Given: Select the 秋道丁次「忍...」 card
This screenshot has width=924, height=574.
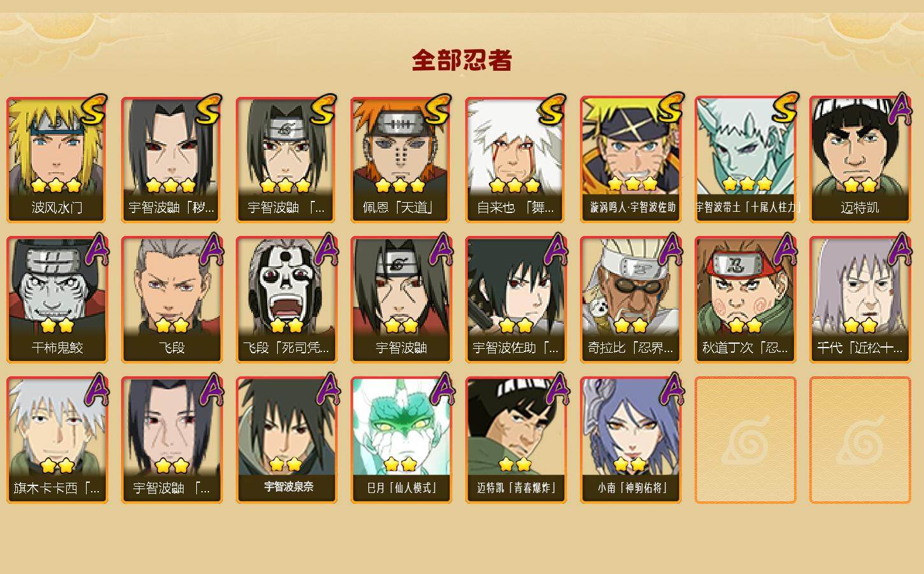Looking at the screenshot, I should [x=746, y=300].
